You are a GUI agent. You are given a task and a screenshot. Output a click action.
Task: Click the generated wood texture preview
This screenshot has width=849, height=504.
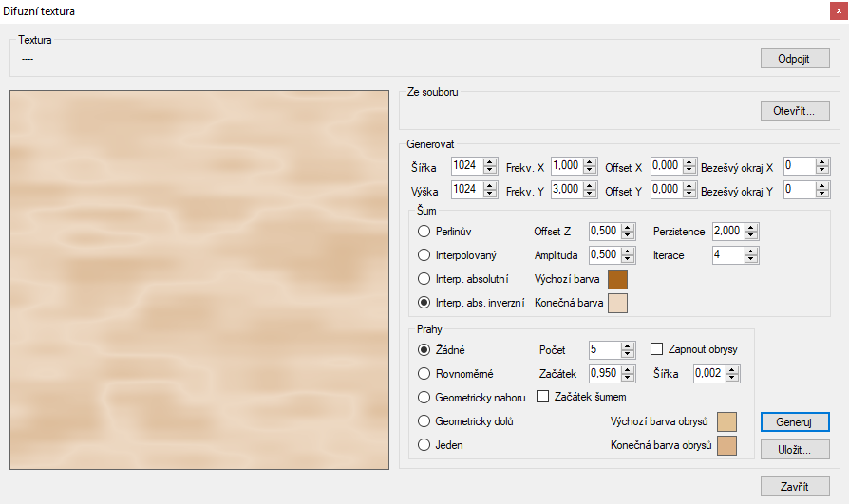pos(199,279)
